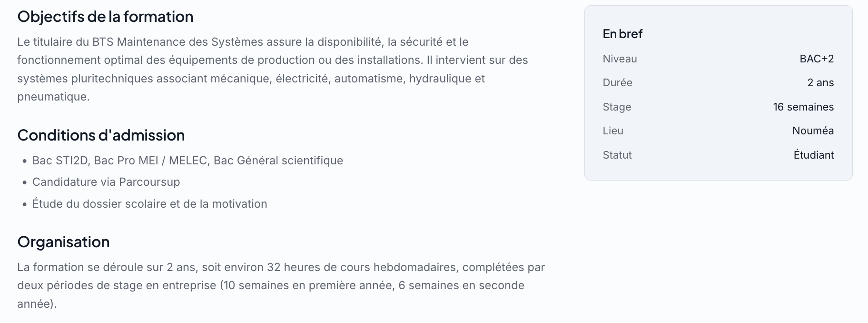
Task: Click the 'BAC+2' value
Action: click(817, 59)
